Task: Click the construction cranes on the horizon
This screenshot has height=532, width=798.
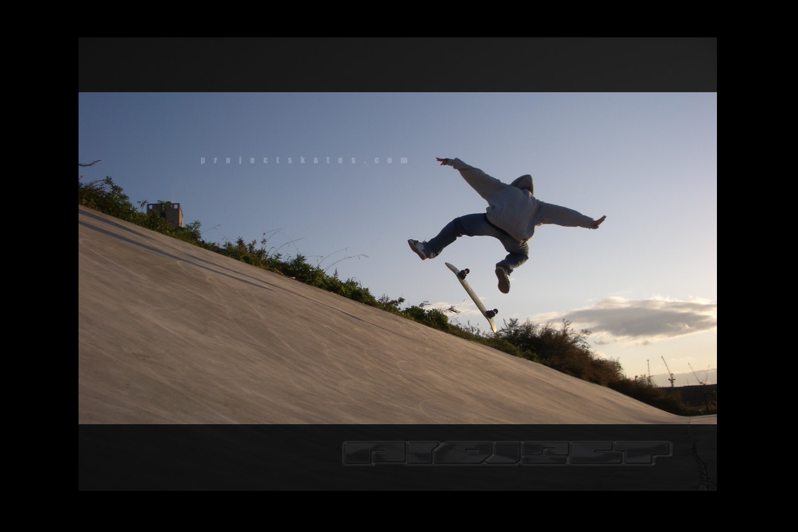Action: pos(670,372)
